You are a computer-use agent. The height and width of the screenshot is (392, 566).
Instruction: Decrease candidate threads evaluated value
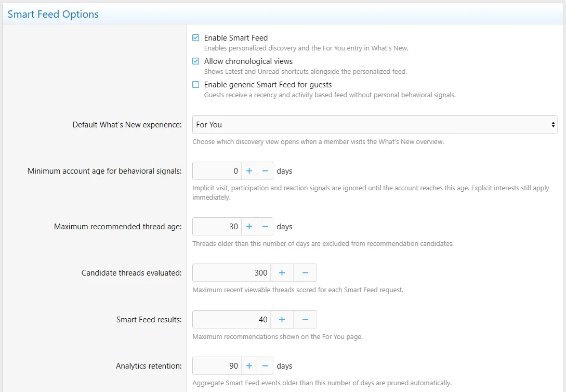point(305,272)
